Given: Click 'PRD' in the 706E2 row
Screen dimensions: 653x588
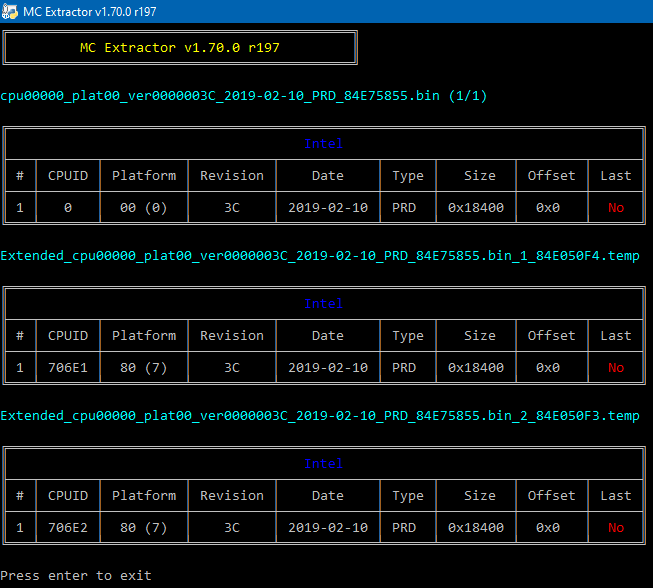Looking at the screenshot, I should pyautogui.click(x=404, y=528).
